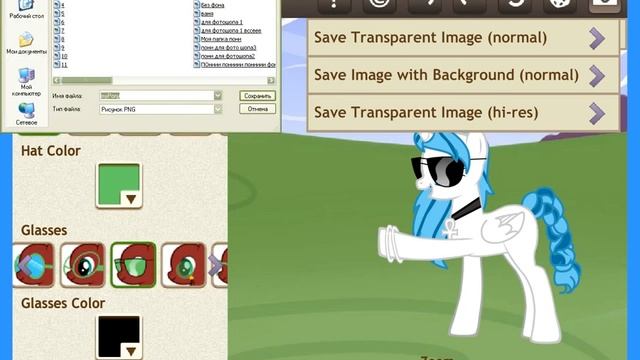The image size is (640, 360).
Task: Choose Save Transparent Image (normal)
Action: click(463, 38)
